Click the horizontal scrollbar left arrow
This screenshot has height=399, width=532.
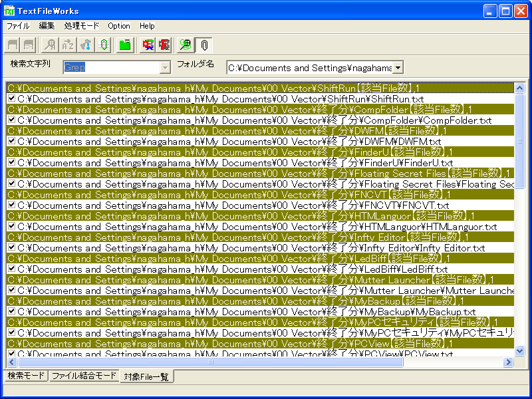tap(12, 362)
